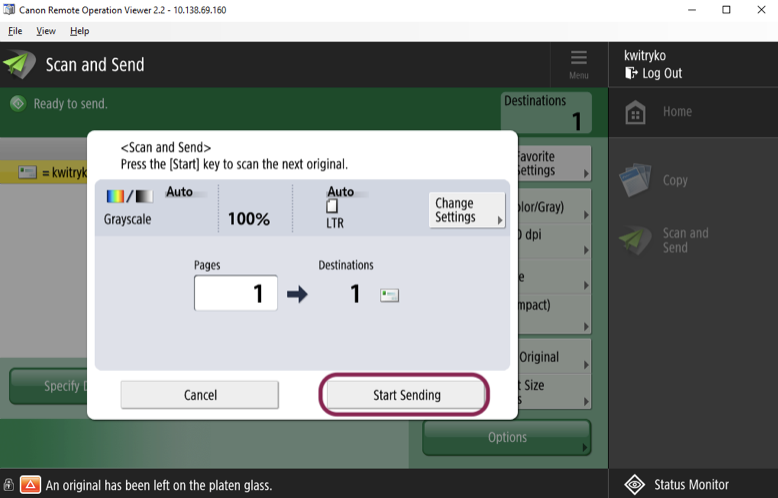Open the View menu
The height and width of the screenshot is (498, 778).
pyautogui.click(x=46, y=31)
